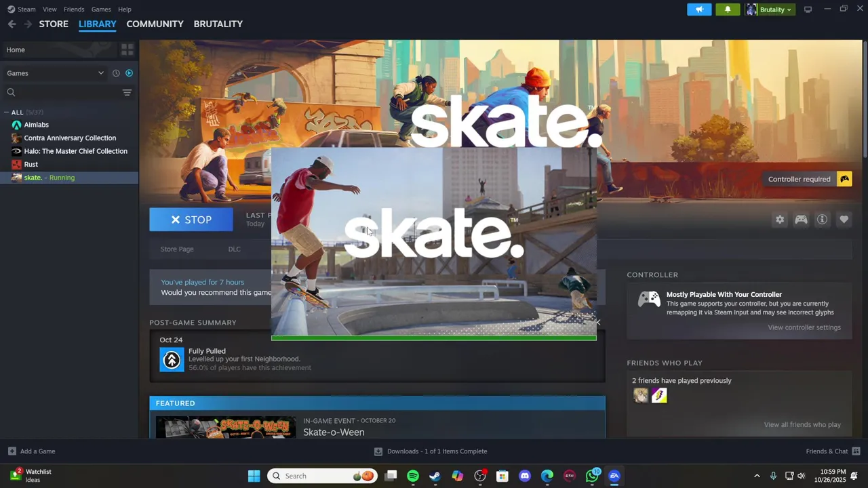Go to the STORE tab

[x=54, y=24]
